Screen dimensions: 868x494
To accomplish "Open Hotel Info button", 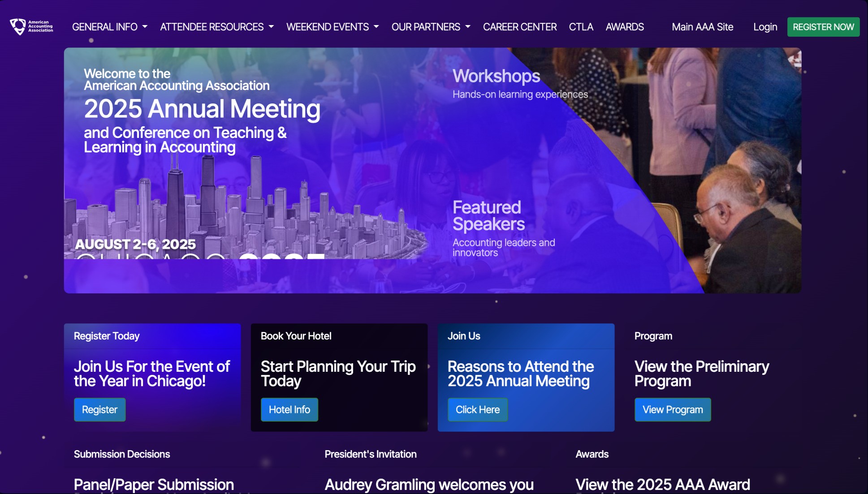I will click(289, 409).
